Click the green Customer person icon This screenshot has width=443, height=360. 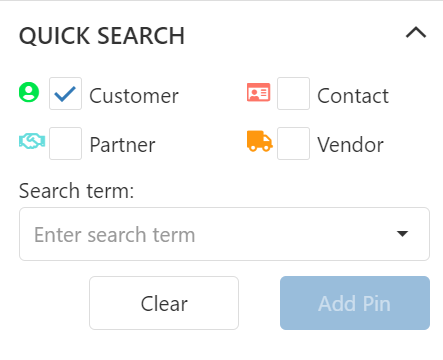click(29, 92)
